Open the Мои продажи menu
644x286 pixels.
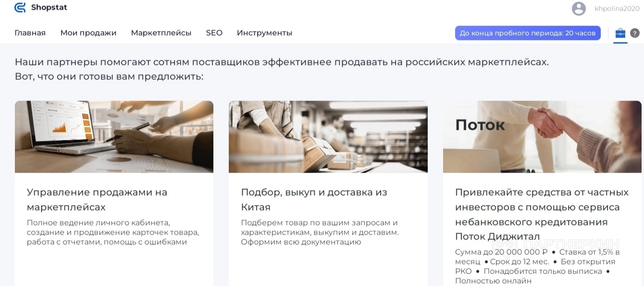point(88,33)
